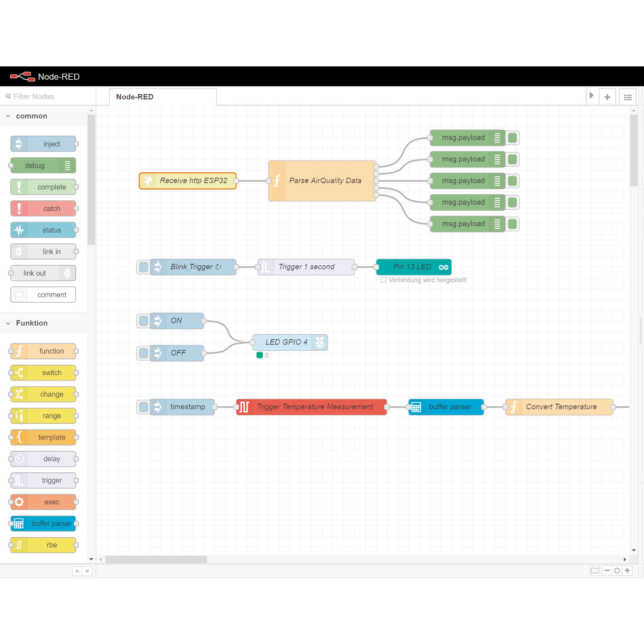Image resolution: width=644 pixels, height=644 pixels.
Task: Open the list of flows icon
Action: 627,97
